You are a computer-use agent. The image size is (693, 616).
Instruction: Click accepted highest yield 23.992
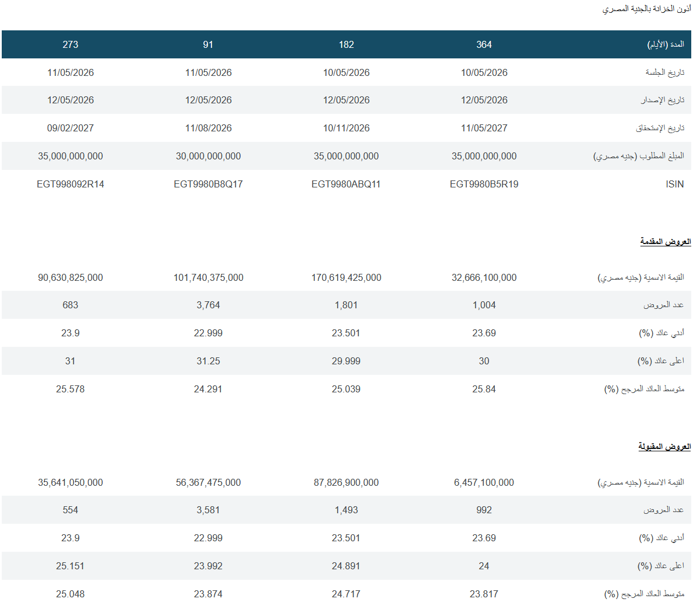(208, 566)
